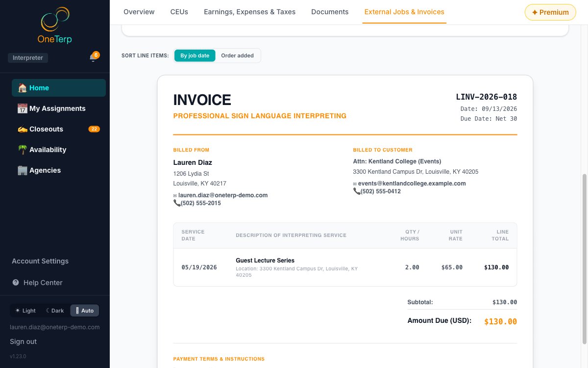Open Availability page
The image size is (588, 368).
pos(59,150)
